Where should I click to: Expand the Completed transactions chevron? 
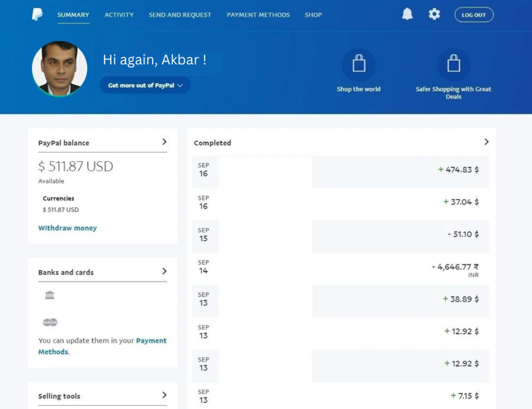[x=486, y=142]
